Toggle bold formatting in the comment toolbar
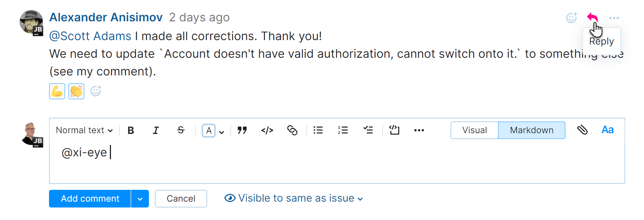 point(130,130)
